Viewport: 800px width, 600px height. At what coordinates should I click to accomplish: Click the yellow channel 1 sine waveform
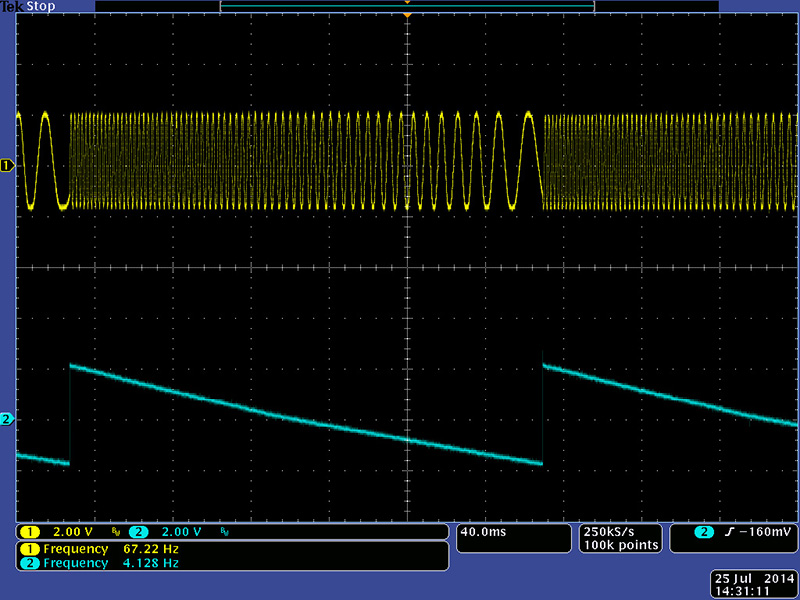[x=45, y=160]
